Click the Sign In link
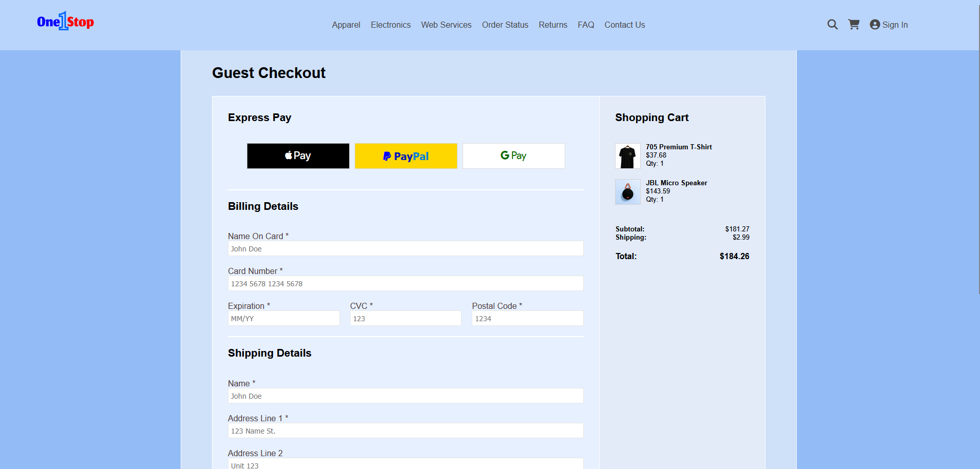The image size is (980, 469). 895,25
